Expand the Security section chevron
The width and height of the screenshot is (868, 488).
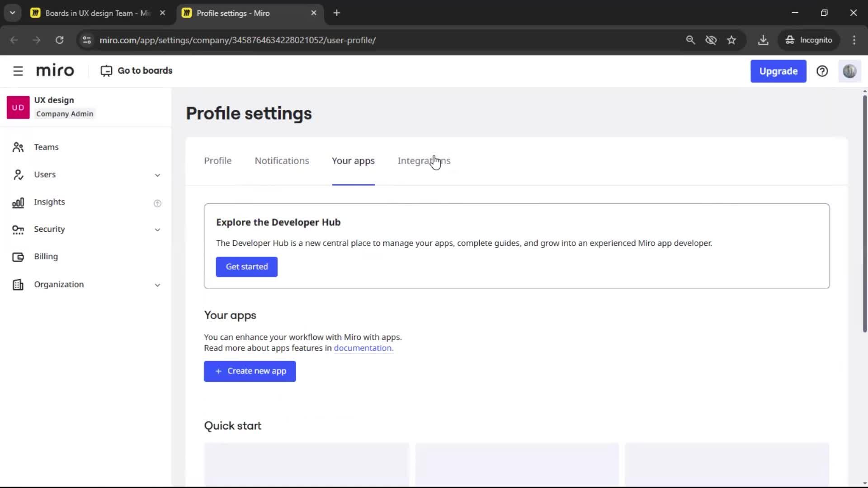tap(157, 230)
